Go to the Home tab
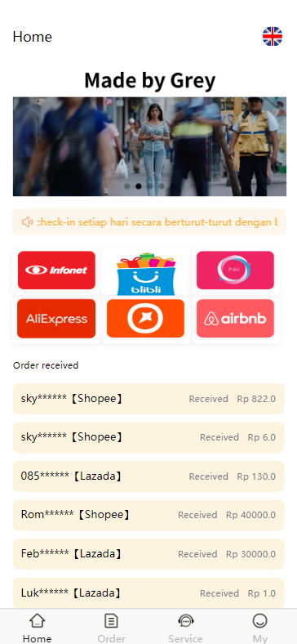The image size is (297, 644). (x=37, y=627)
